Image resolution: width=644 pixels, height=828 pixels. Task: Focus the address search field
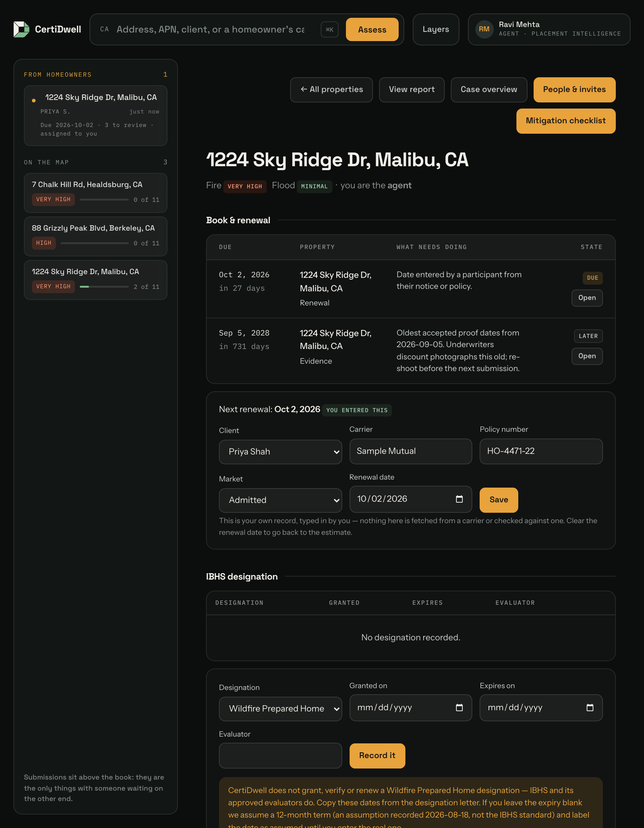pos(210,29)
